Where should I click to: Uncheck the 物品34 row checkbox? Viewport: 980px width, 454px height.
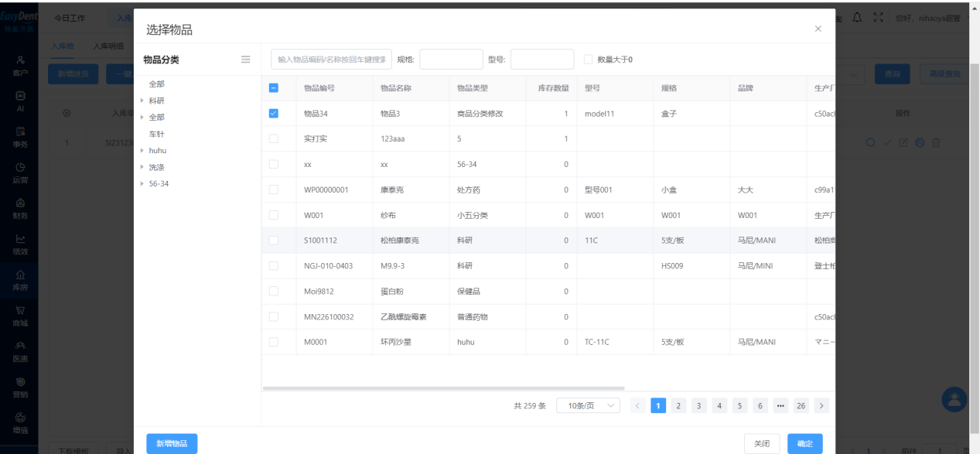coord(273,113)
